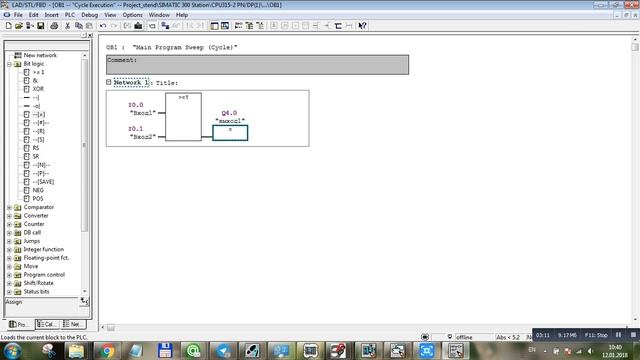Image resolution: width=640 pixels, height=360 pixels.
Task: Select the POS element in tree
Action: point(38,199)
